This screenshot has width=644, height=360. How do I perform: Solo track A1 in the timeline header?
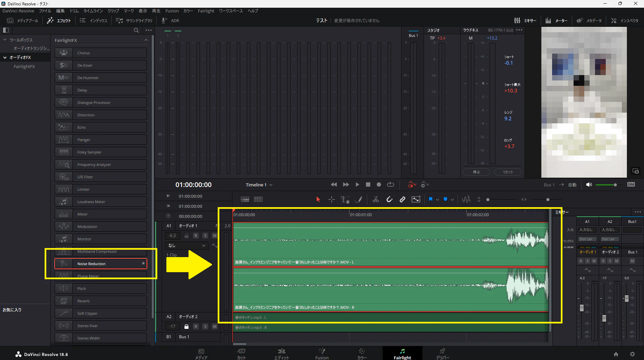tap(205, 236)
